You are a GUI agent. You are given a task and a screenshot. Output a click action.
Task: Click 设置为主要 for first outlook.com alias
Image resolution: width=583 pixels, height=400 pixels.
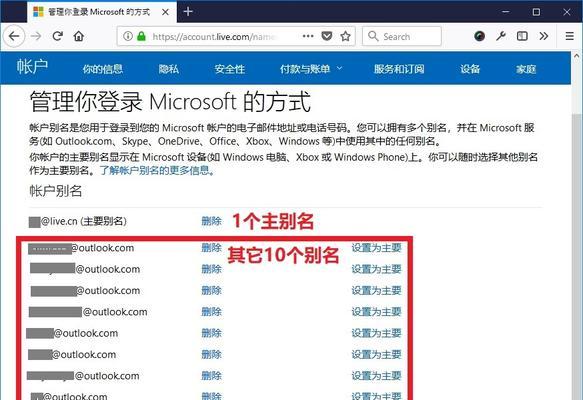(x=376, y=248)
